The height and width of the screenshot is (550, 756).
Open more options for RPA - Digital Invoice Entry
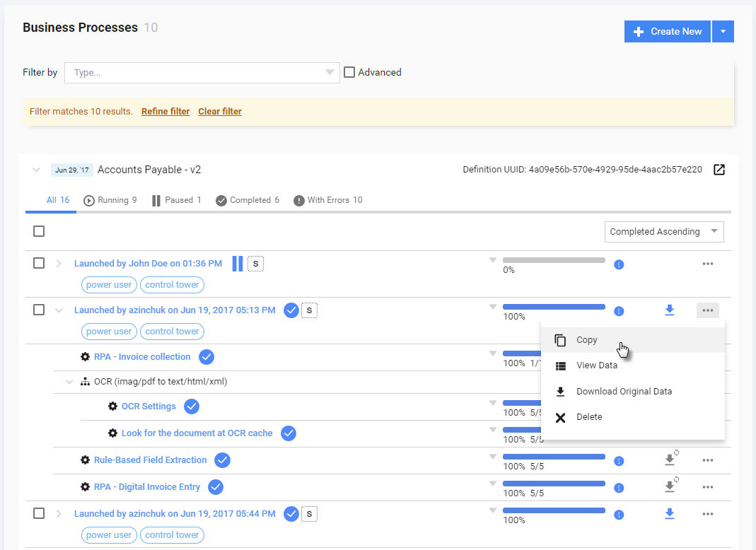[708, 487]
